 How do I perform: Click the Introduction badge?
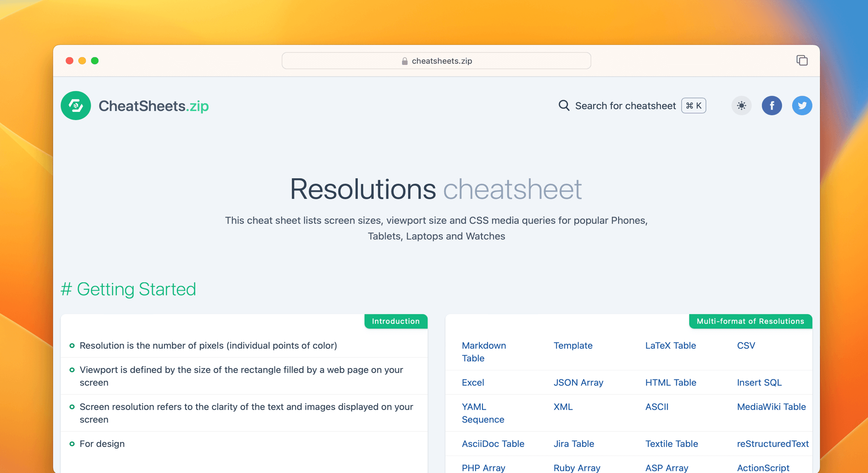[395, 321]
